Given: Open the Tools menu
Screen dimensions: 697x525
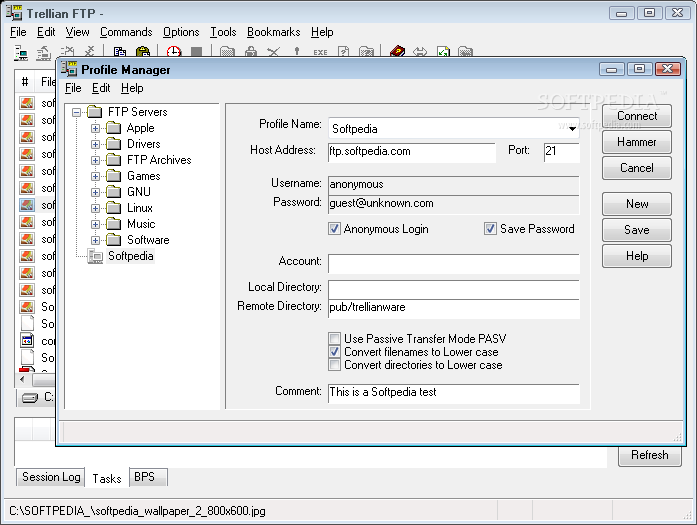Looking at the screenshot, I should [x=223, y=32].
